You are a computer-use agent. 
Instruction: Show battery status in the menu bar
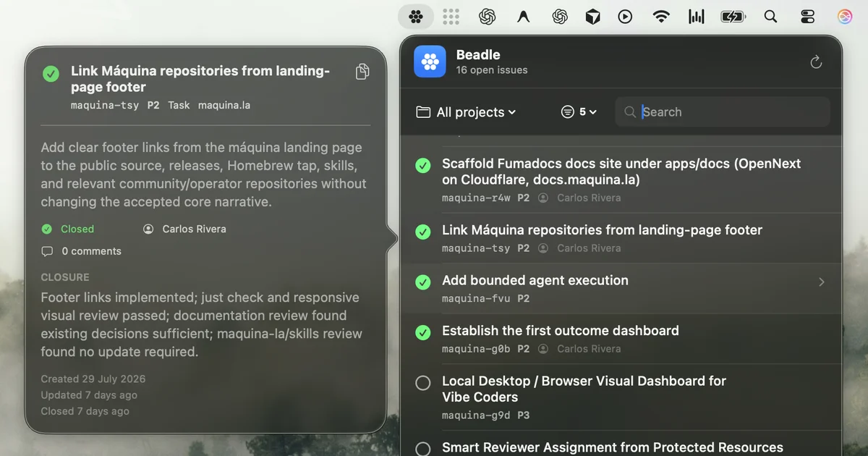point(733,16)
